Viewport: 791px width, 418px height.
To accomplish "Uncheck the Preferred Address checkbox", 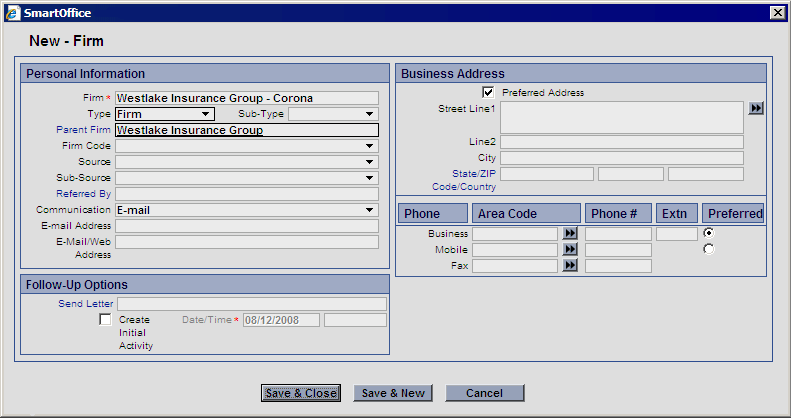I will click(x=488, y=92).
